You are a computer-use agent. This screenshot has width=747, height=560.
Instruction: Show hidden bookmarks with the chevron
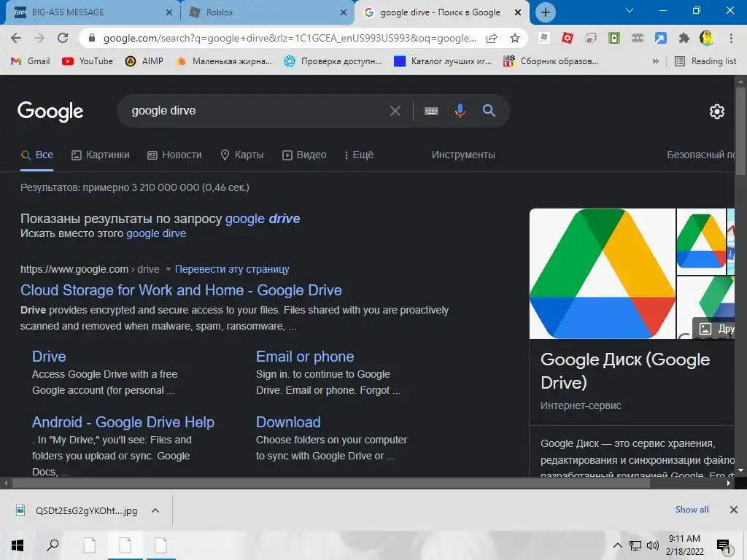[656, 61]
